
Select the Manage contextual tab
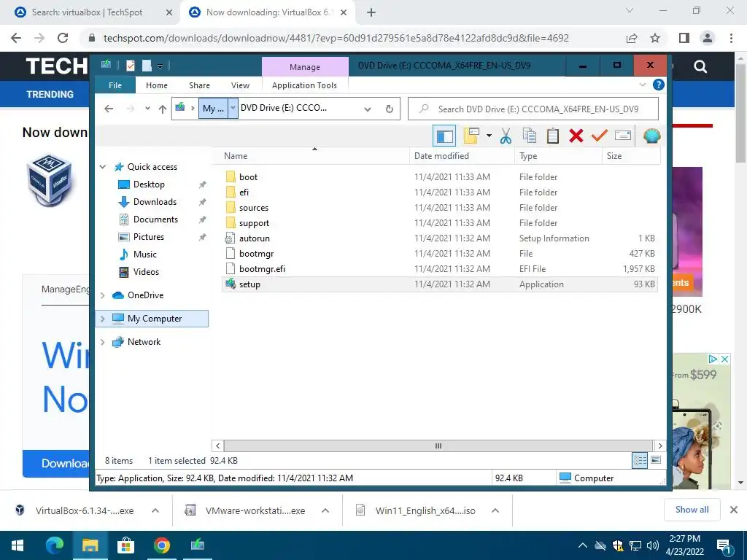click(x=305, y=67)
